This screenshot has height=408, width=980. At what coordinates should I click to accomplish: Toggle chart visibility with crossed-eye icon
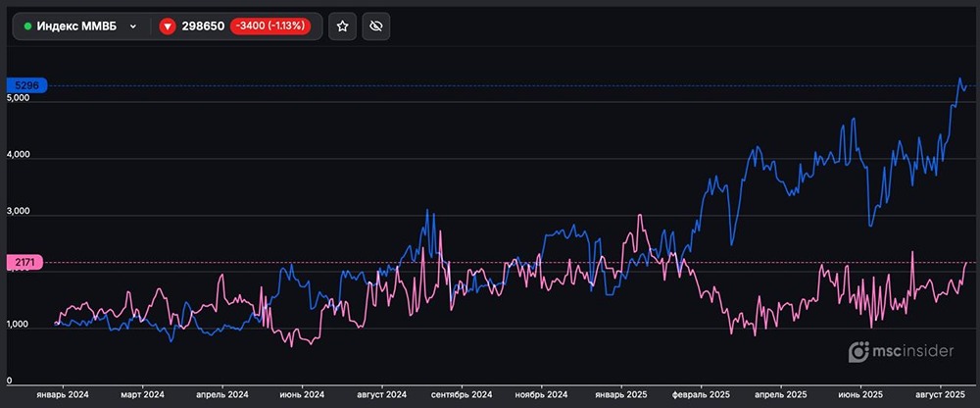tap(373, 26)
